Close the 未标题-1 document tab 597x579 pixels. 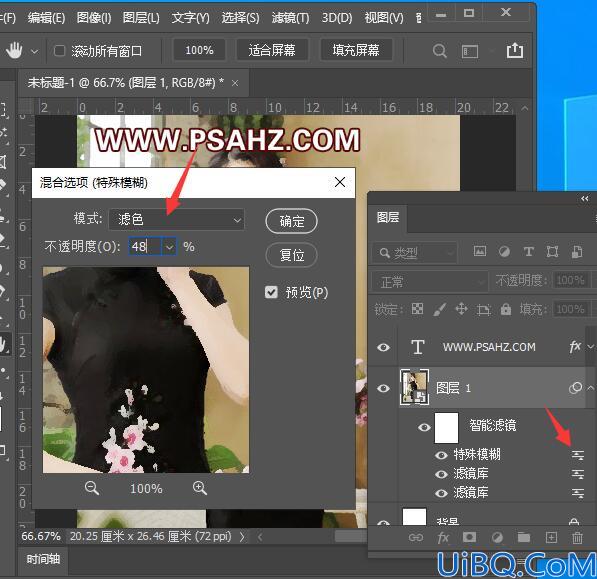[x=235, y=83]
